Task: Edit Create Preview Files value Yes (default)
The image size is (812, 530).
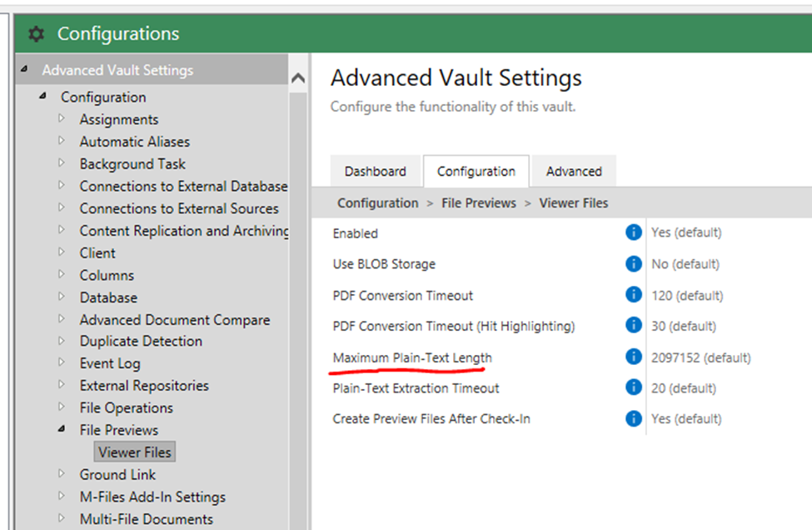Action: [x=686, y=418]
